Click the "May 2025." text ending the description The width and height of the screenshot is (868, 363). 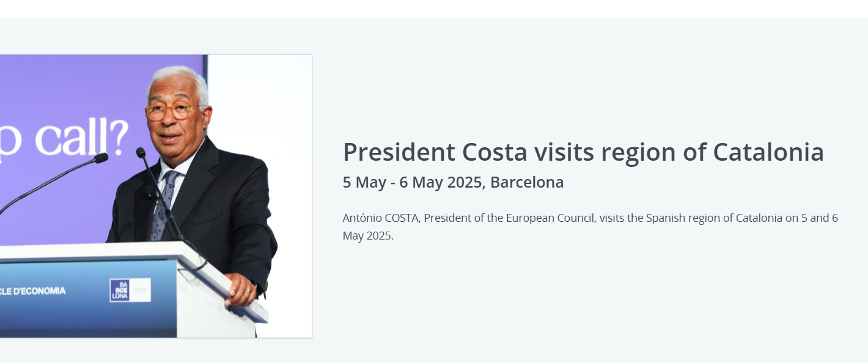368,236
